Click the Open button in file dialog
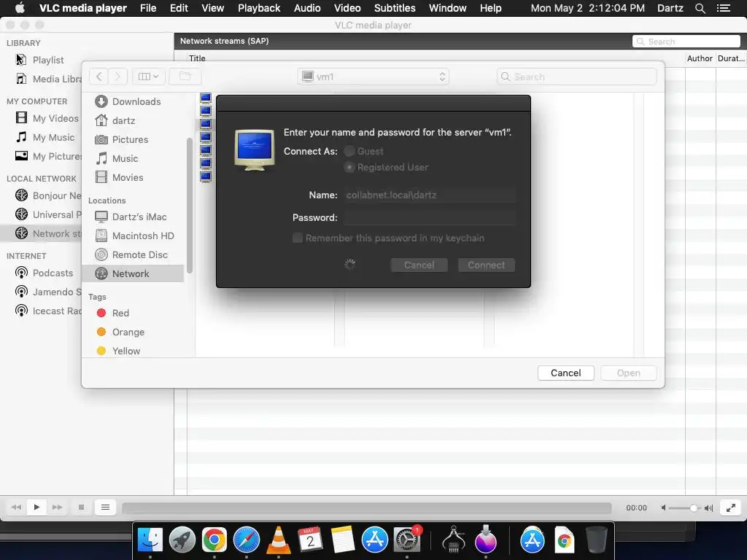Viewport: 747px width, 560px height. (x=629, y=373)
